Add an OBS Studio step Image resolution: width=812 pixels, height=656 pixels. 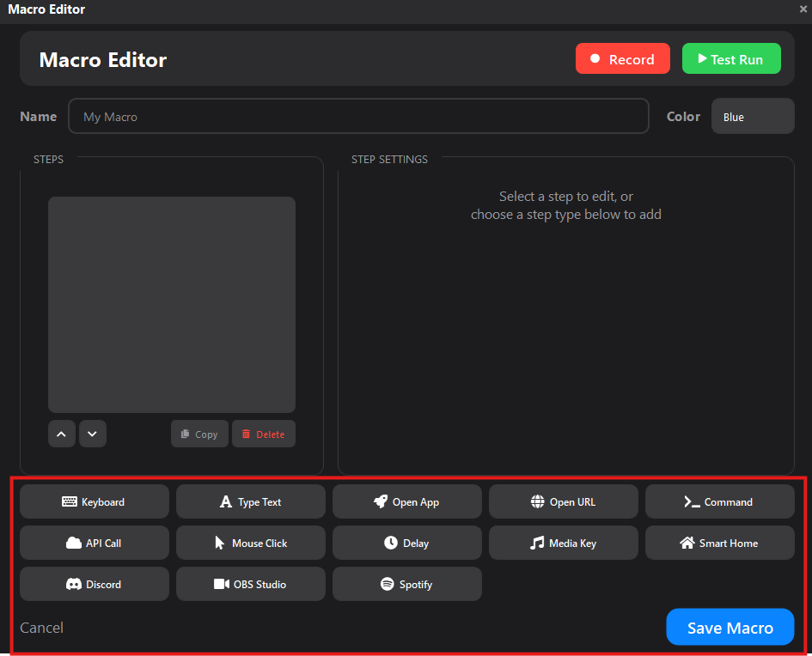tap(250, 584)
